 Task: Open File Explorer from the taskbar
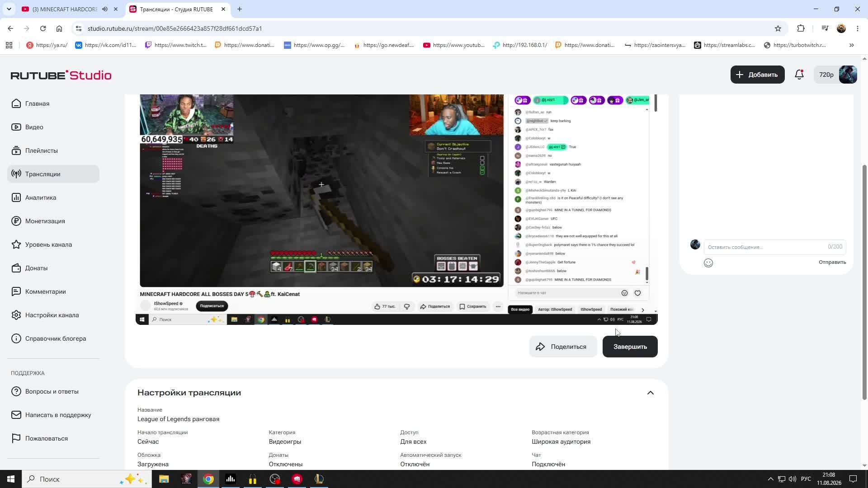pos(164,479)
